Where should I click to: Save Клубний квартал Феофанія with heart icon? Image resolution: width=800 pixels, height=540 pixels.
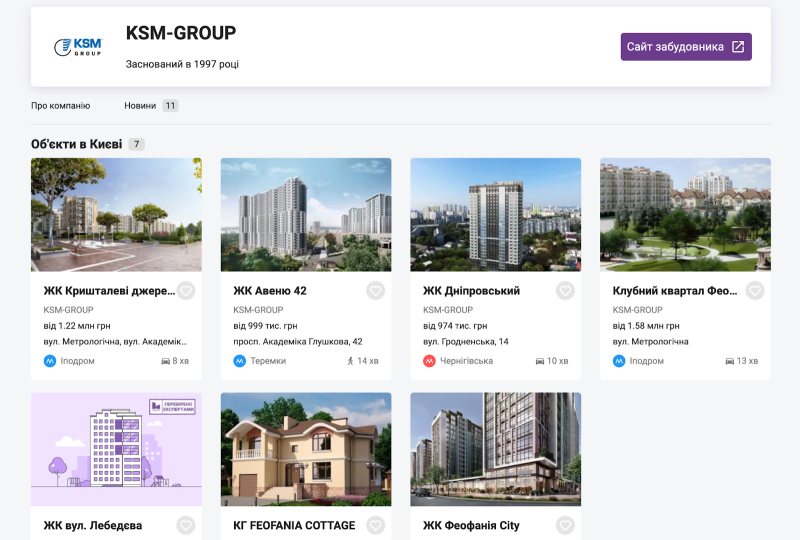point(755,291)
